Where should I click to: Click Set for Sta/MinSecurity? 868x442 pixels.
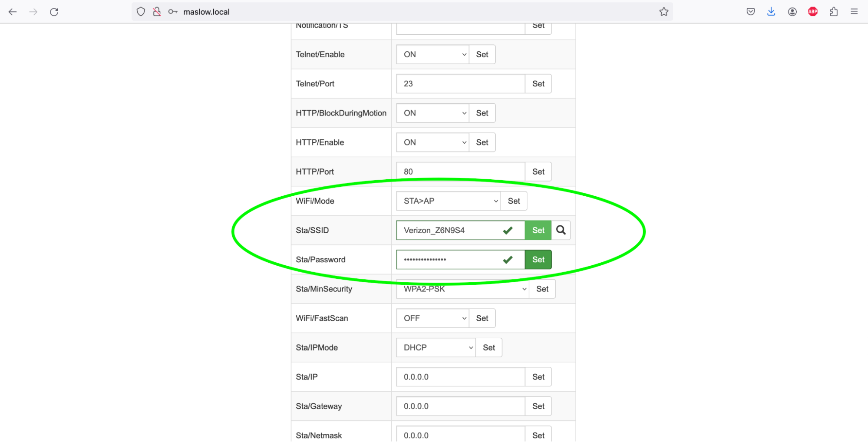coord(542,289)
